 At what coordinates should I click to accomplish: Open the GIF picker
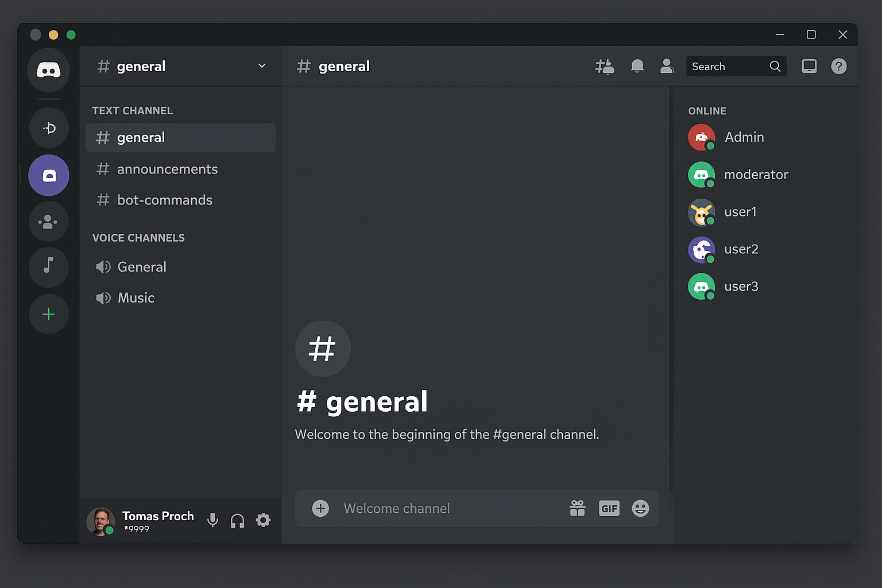[609, 508]
